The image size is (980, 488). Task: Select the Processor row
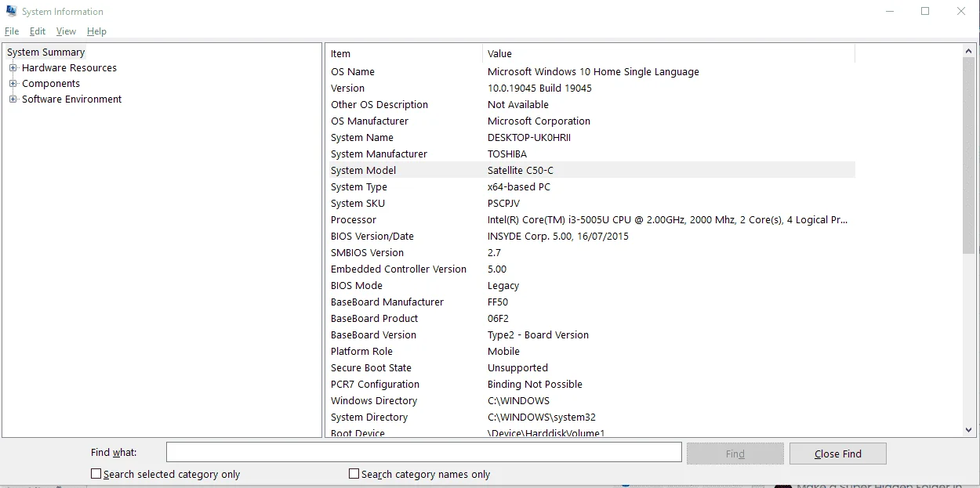pos(590,220)
